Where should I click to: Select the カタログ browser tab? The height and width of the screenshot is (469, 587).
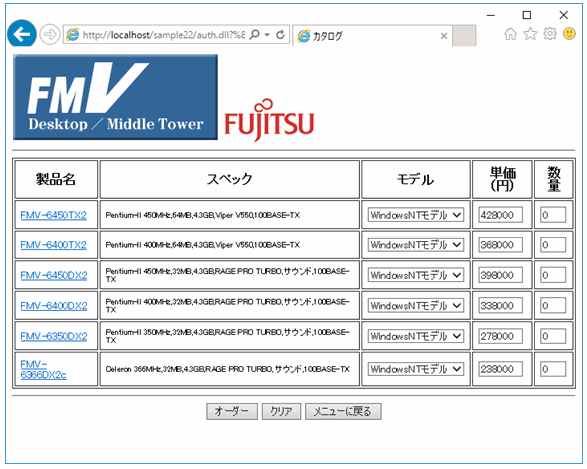pyautogui.click(x=372, y=36)
